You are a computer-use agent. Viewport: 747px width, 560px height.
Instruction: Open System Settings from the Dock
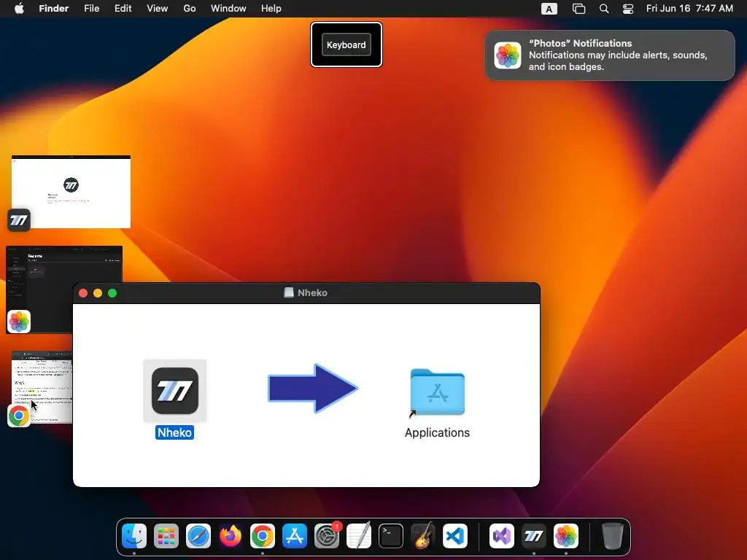327,536
